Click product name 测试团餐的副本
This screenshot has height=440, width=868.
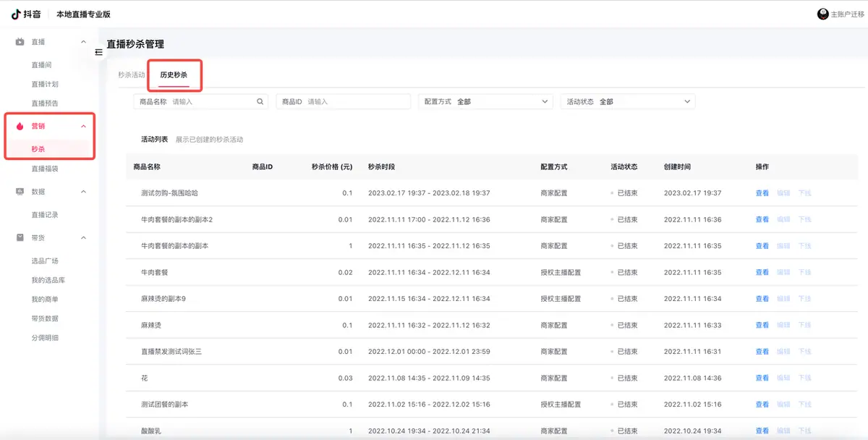pos(165,405)
